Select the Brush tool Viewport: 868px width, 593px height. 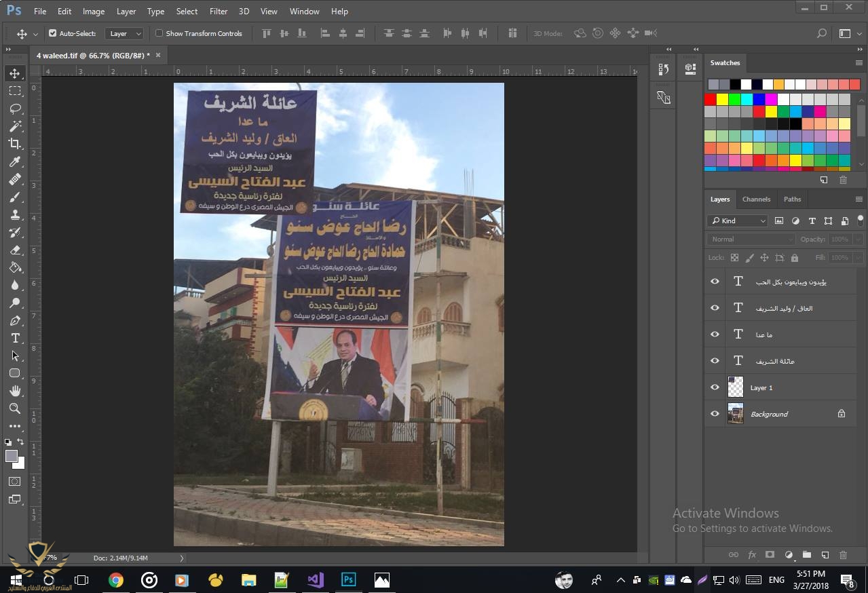[15, 197]
